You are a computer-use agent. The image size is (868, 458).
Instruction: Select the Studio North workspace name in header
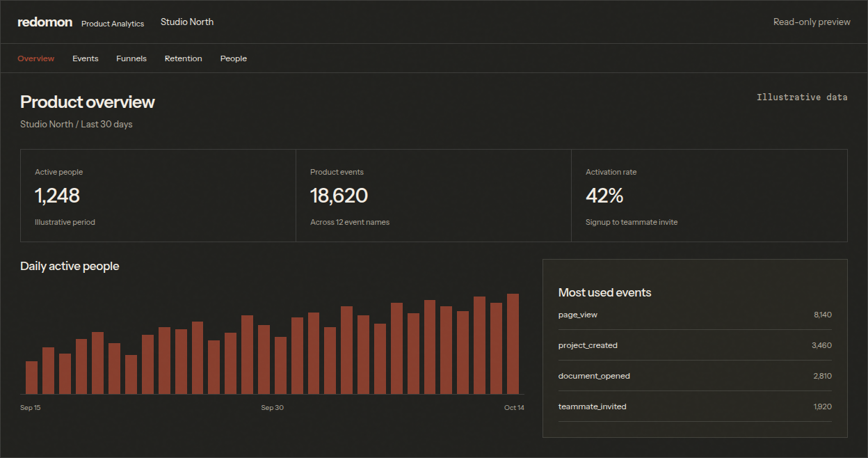[187, 22]
